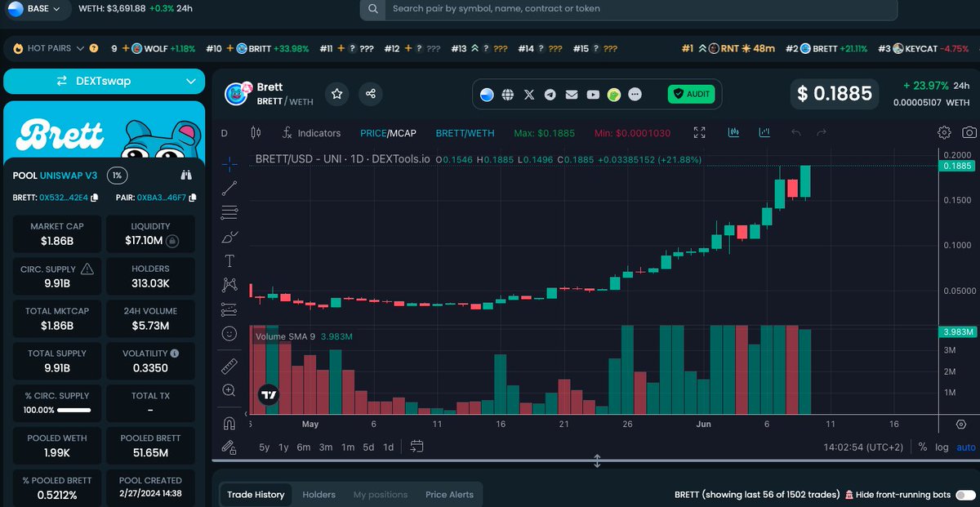This screenshot has width=980, height=507.
Task: Open the Price Alerts tab
Action: [449, 494]
